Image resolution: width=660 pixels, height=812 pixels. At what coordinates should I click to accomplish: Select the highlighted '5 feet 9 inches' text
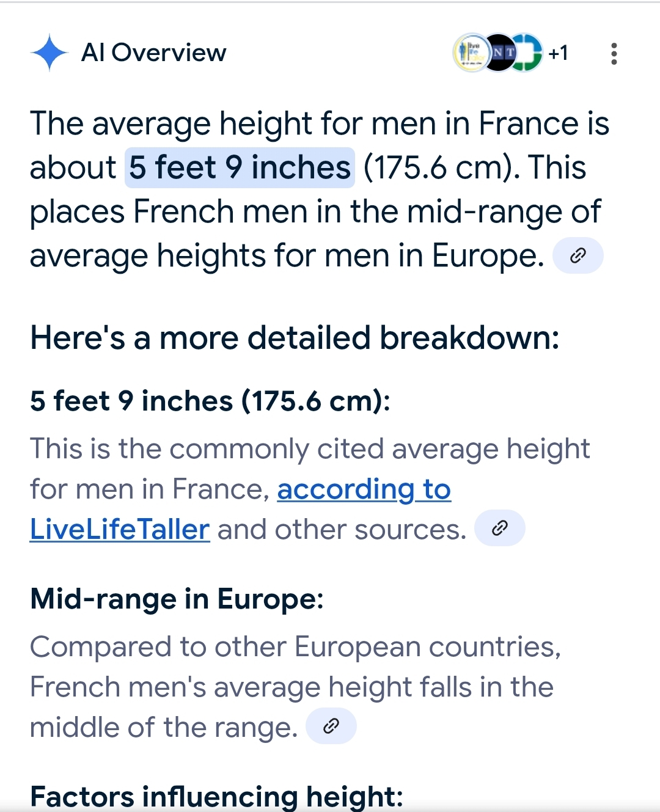point(240,167)
